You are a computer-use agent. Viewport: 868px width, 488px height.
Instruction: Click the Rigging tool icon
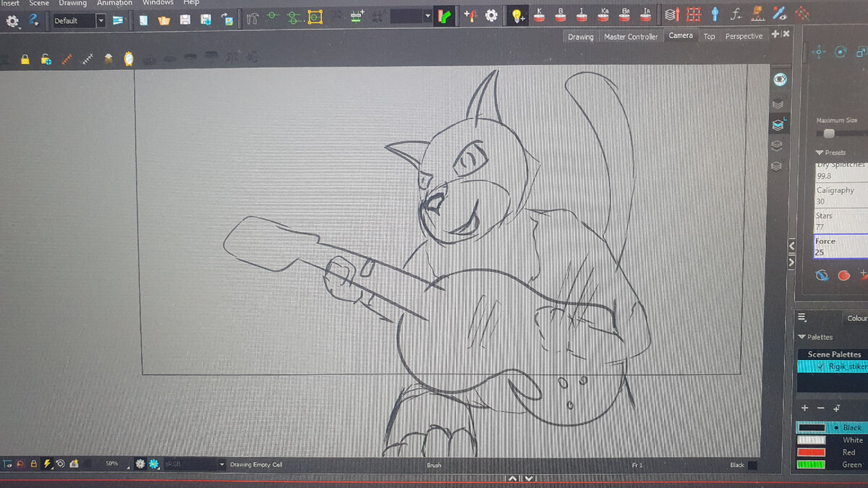251,17
